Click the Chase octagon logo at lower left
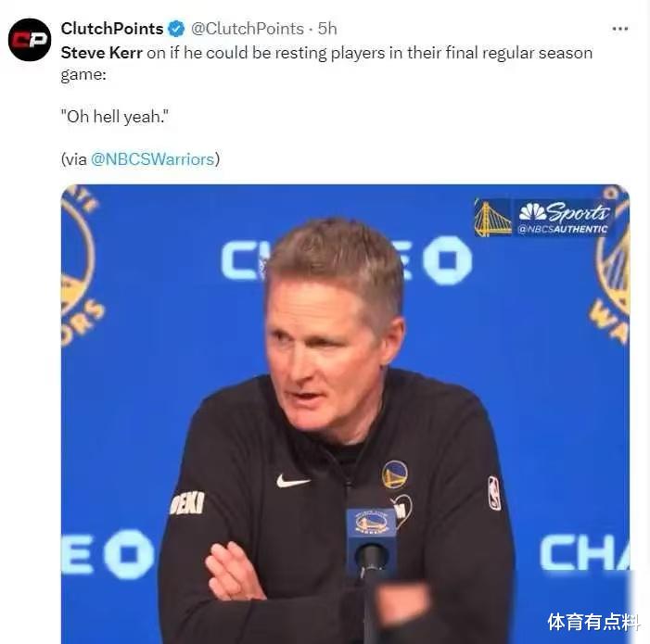This screenshot has width=650, height=644. pos(128,554)
